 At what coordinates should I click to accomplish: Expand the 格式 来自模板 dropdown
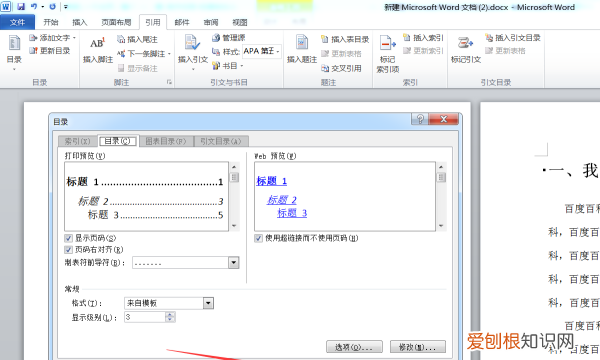pyautogui.click(x=208, y=303)
